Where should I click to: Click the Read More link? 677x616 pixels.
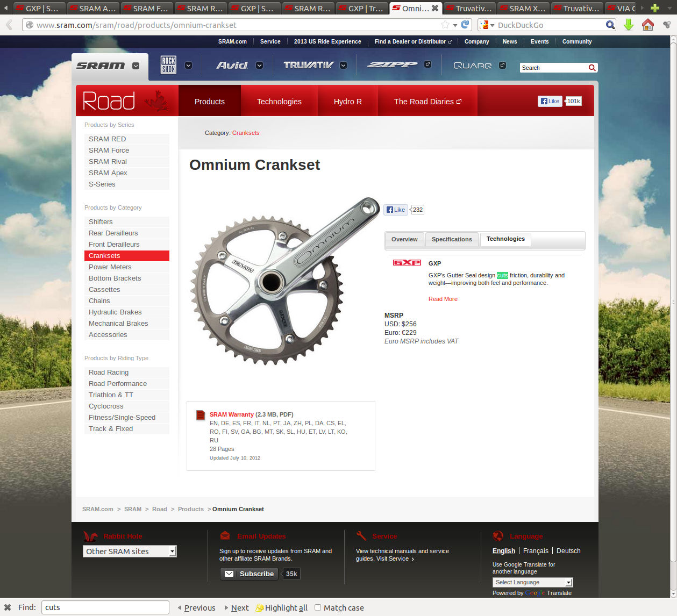pyautogui.click(x=443, y=299)
